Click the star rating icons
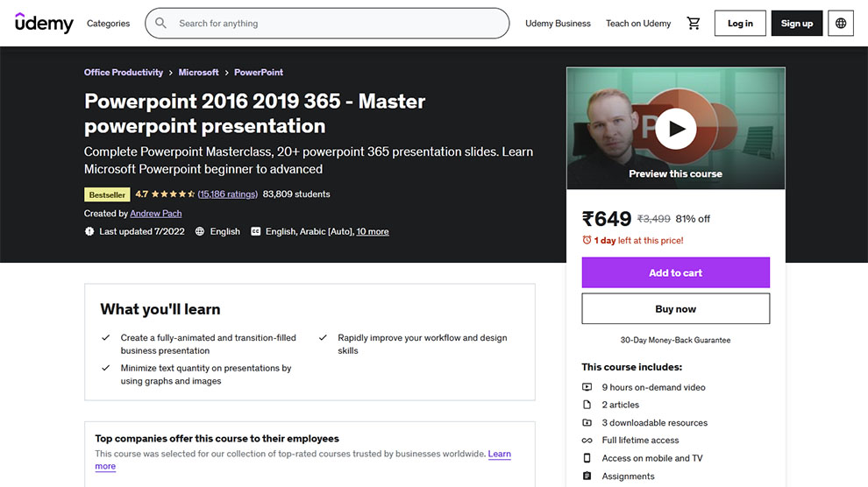868x487 pixels. coord(173,194)
